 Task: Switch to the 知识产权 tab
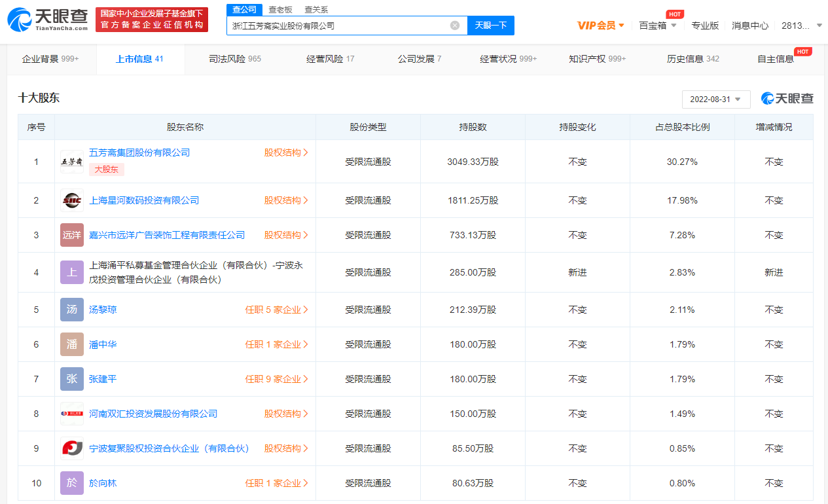[597, 59]
